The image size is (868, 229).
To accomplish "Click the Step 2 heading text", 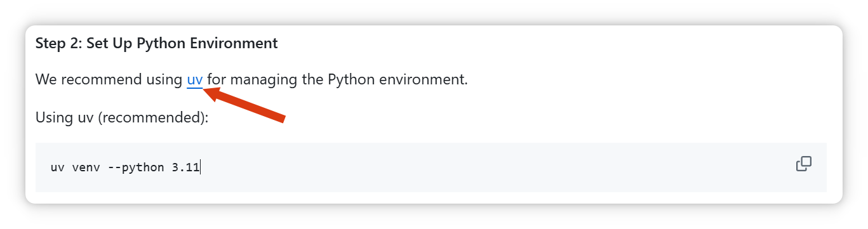I will coord(156,43).
